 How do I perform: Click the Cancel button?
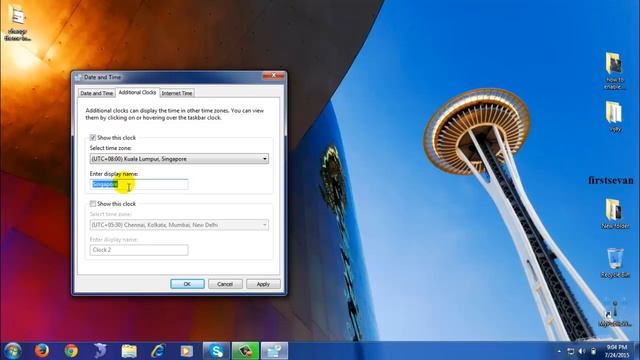click(x=225, y=284)
